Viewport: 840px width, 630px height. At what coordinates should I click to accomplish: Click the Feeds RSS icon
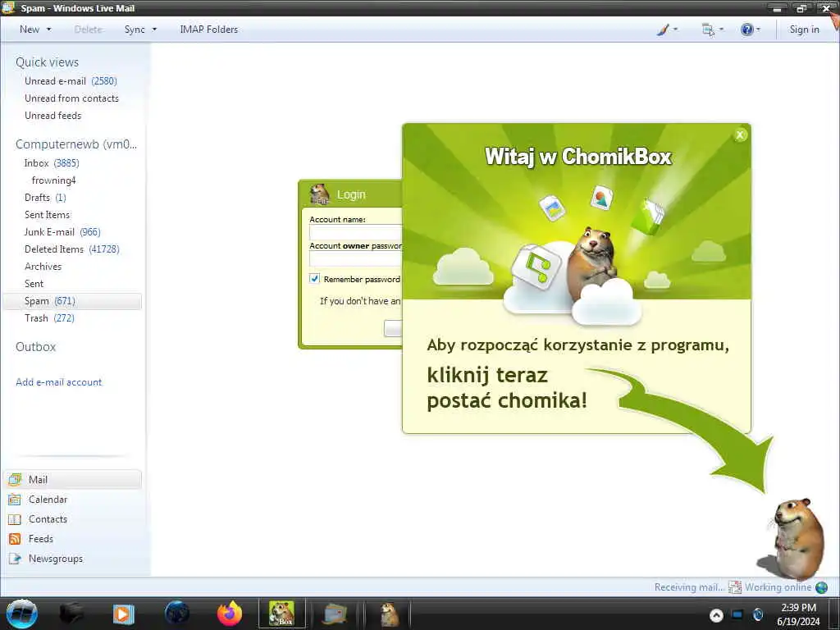click(x=15, y=538)
